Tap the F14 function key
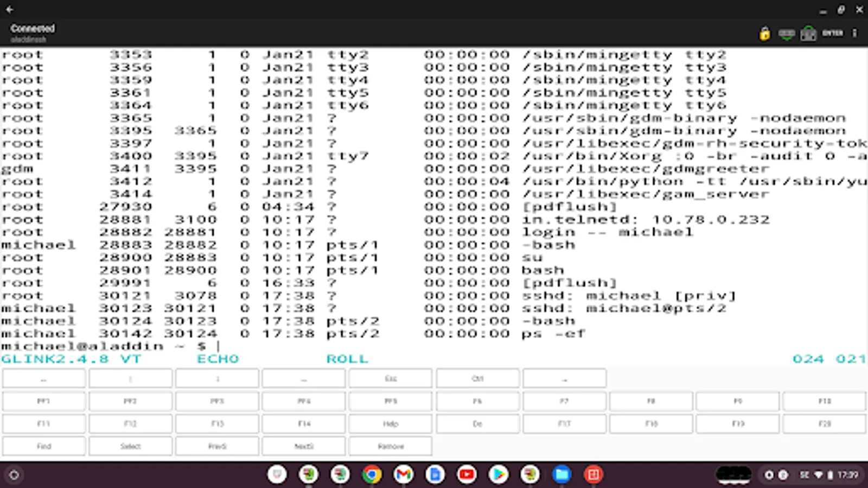This screenshot has width=868, height=488. coord(304,424)
